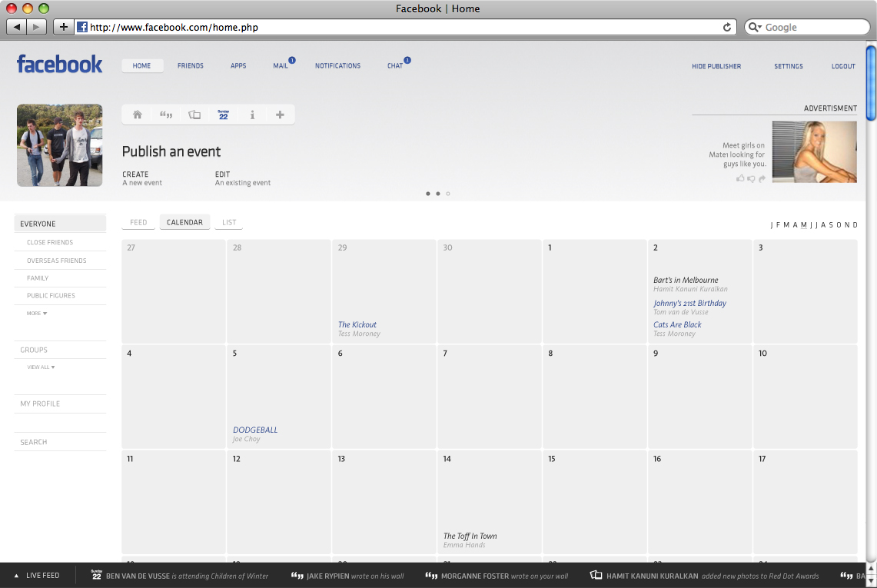Click CREATE a new event

tap(142, 178)
